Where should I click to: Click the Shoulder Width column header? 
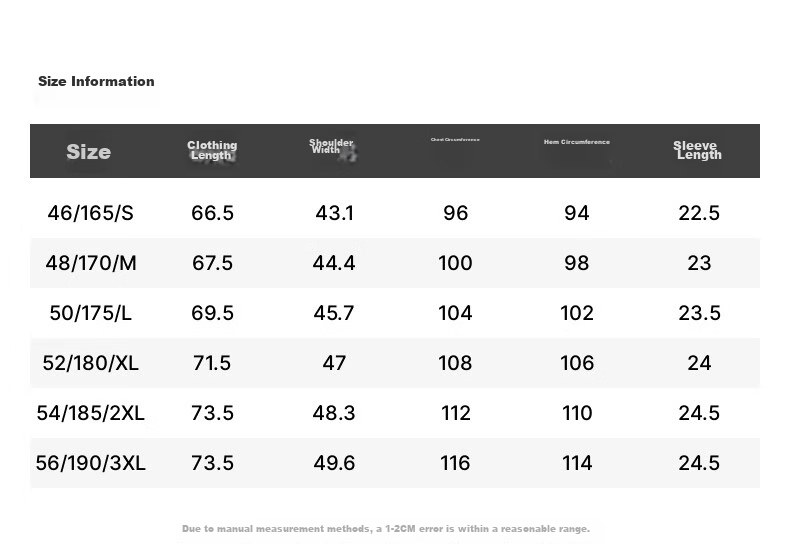(x=332, y=147)
